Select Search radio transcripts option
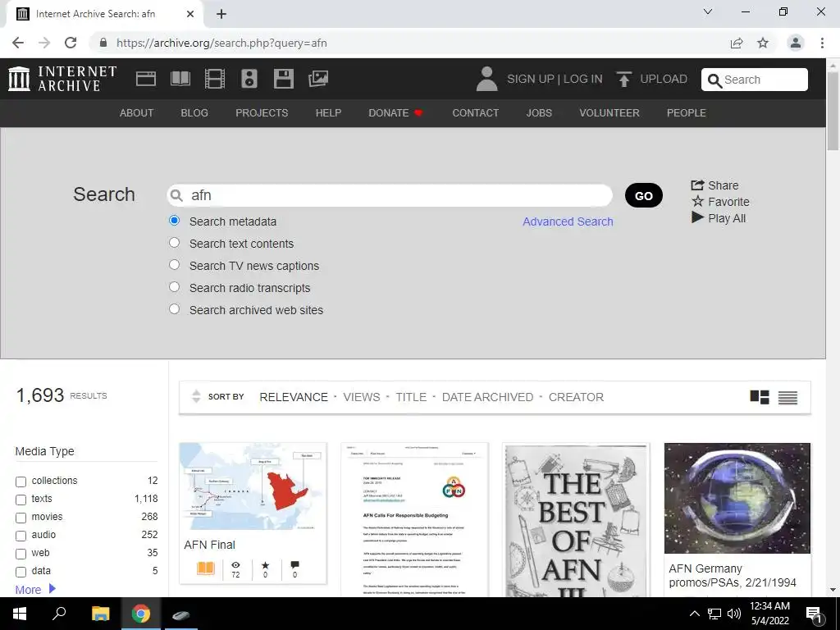Screen dimensions: 840x630 [174, 286]
